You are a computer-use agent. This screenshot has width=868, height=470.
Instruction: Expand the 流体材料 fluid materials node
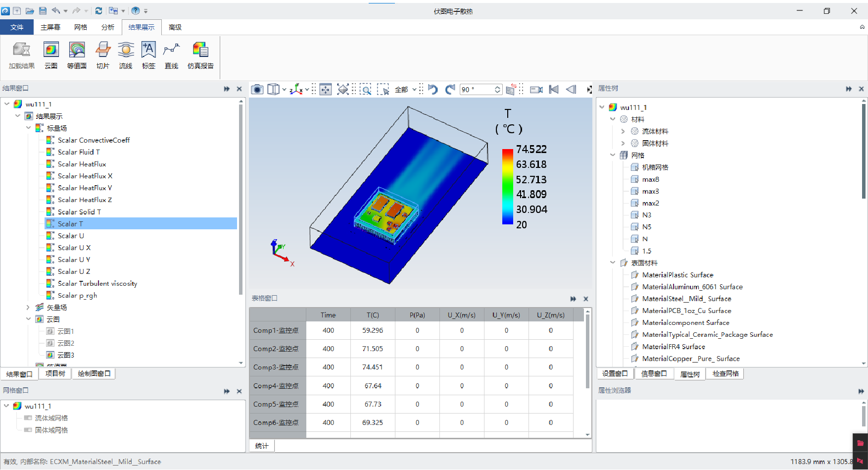click(623, 131)
